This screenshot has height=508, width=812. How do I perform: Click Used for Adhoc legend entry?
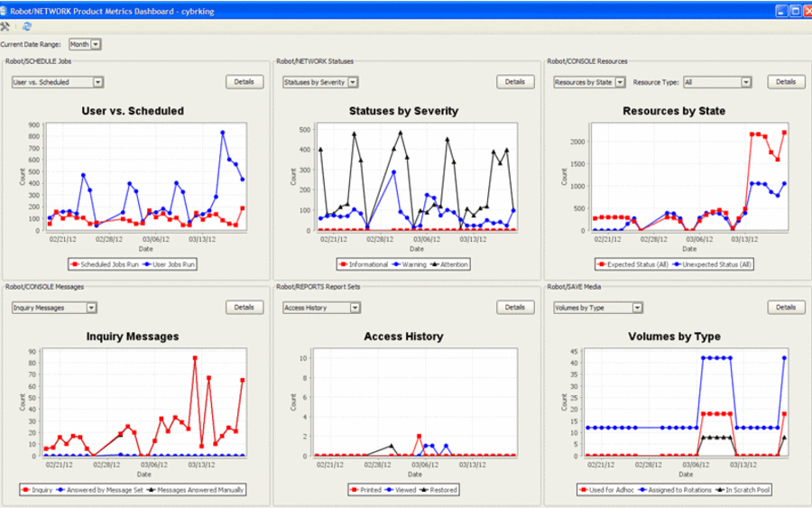click(x=606, y=490)
